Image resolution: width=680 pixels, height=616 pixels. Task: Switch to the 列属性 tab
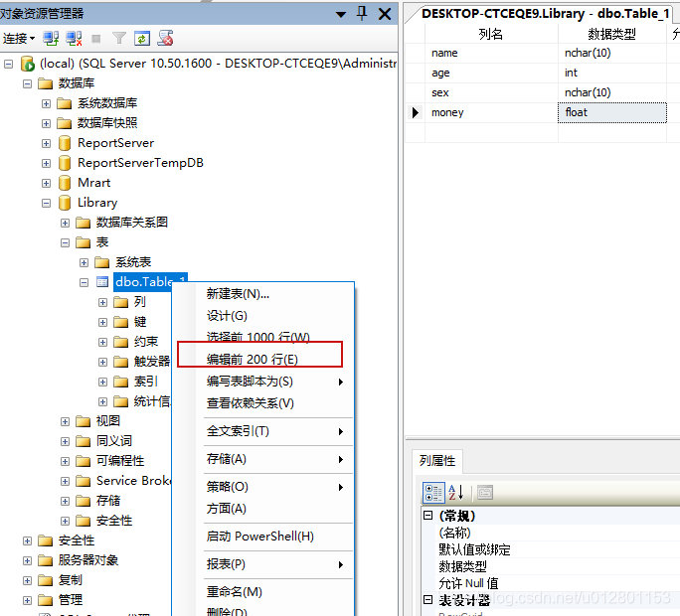(x=437, y=461)
